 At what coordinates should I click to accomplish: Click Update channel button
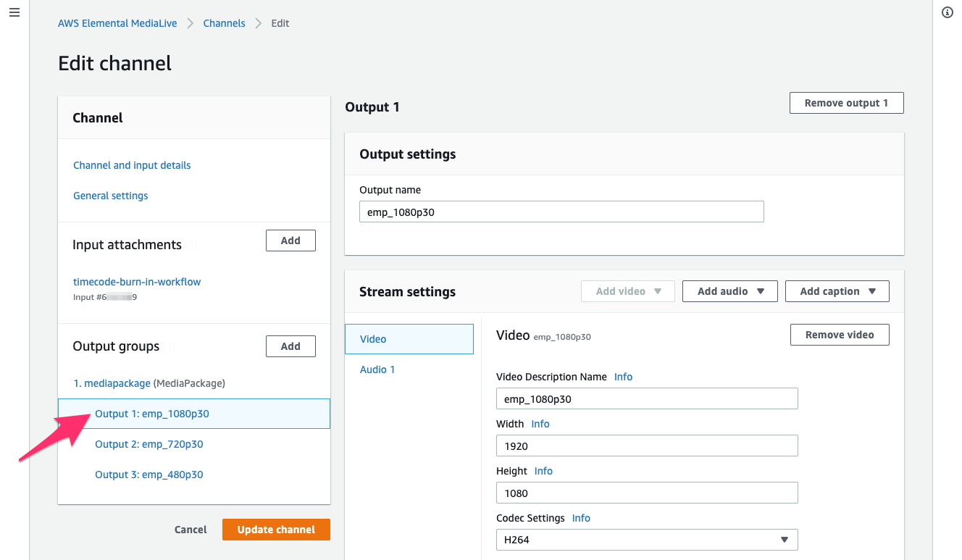point(276,530)
